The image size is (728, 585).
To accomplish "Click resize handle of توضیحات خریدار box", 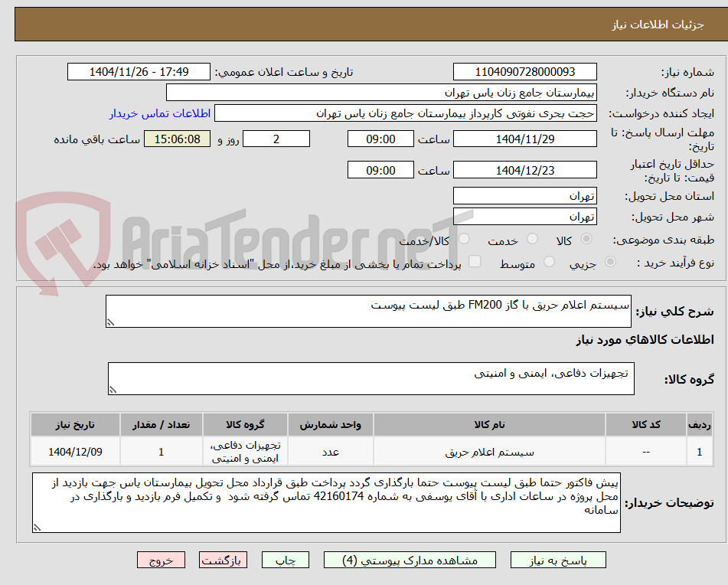I will (x=38, y=528).
